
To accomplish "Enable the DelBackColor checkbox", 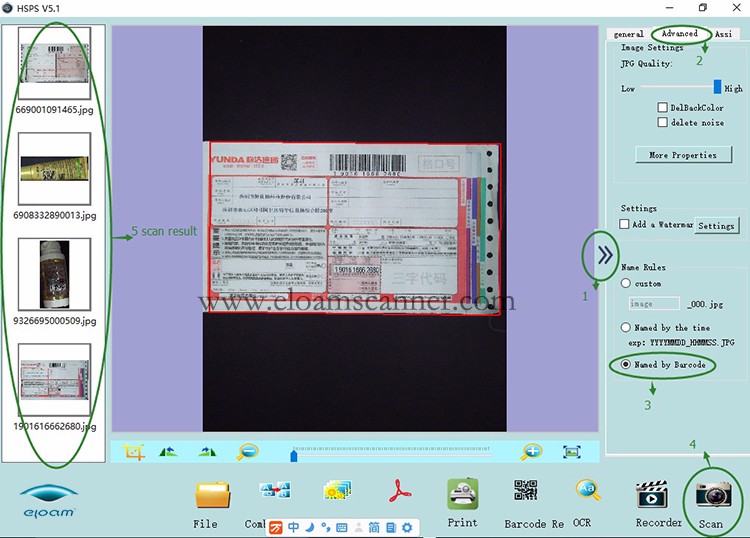I will pyautogui.click(x=662, y=108).
